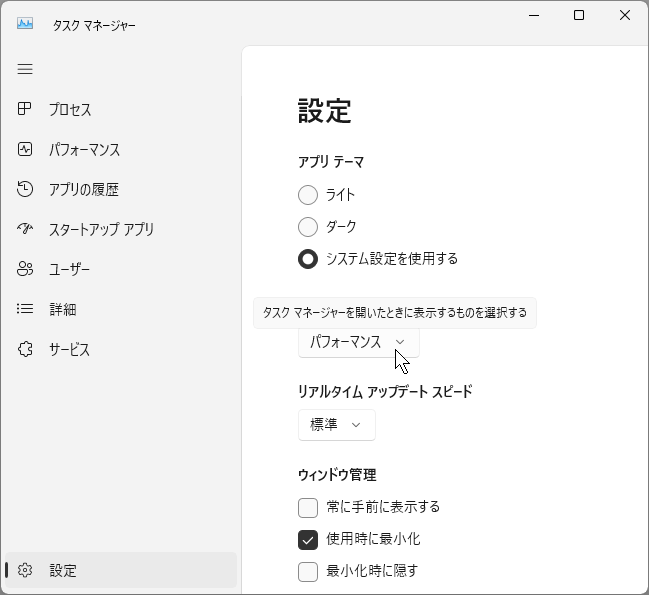The image size is (649, 595).
Task: Click the アプリ テーマ heading
Action: [x=331, y=162]
